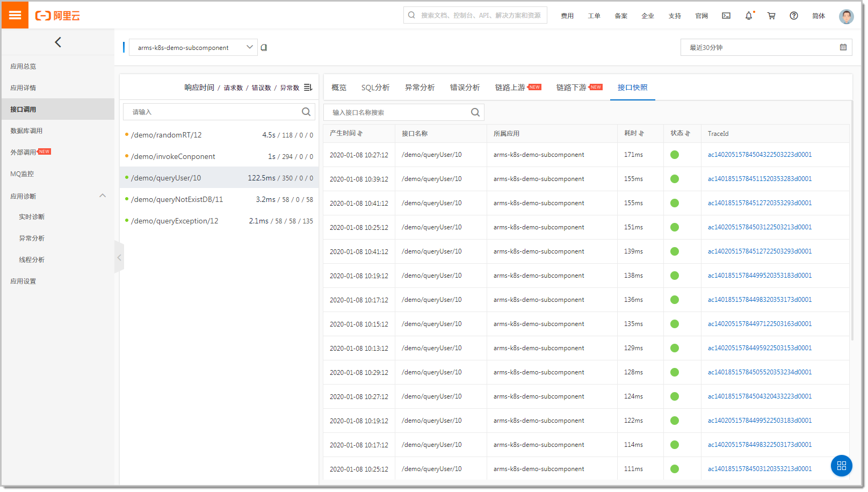
Task: Open the orange hamburger main menu
Action: pyautogui.click(x=15, y=15)
